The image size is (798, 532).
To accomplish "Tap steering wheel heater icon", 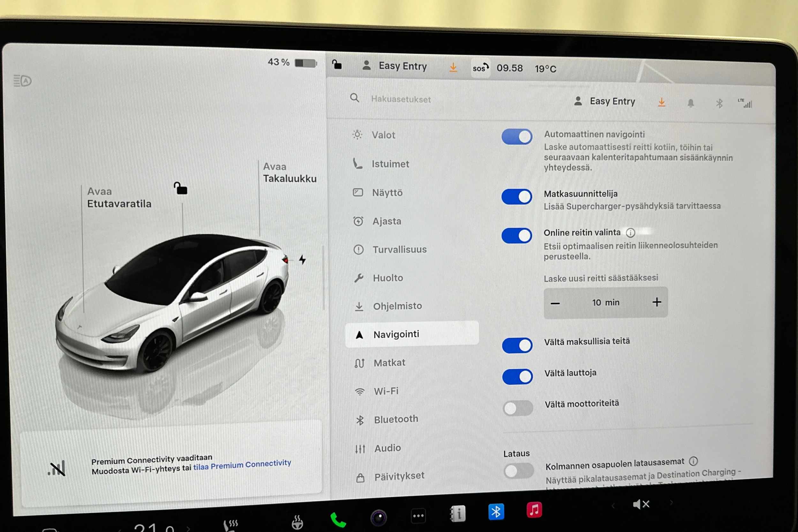I will tap(297, 522).
